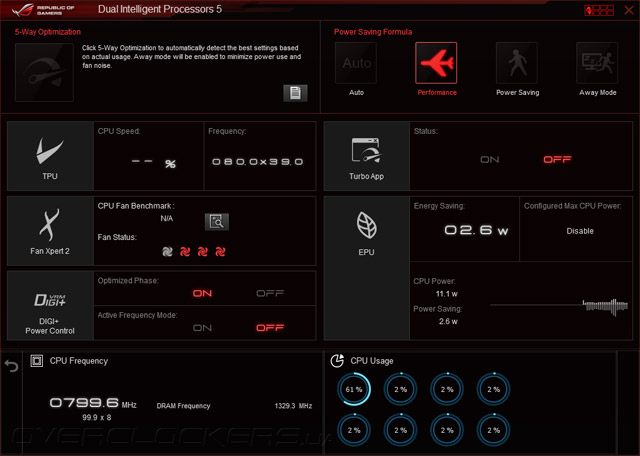
Task: Turn Turbo App status OFF
Action: tap(557, 160)
